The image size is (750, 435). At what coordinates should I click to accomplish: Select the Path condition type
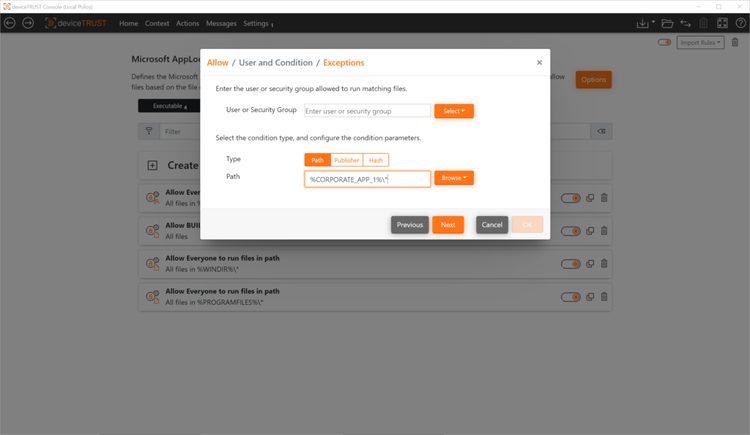point(317,160)
